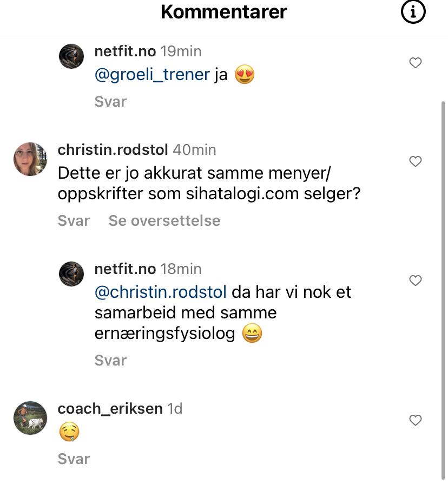The height and width of the screenshot is (483, 448).
Task: Open username christin.rodstol above her comment
Action: [113, 150]
